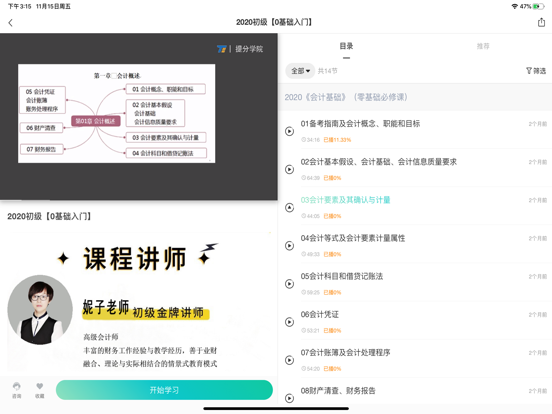Tap the 34:16 duration of lesson 01

[x=310, y=140]
